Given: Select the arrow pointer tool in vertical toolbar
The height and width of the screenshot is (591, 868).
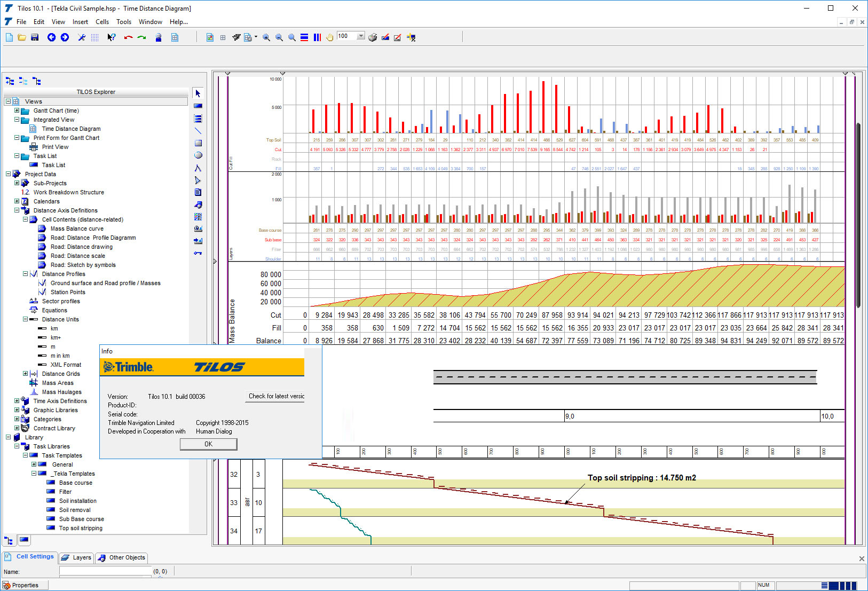Looking at the screenshot, I should pos(198,93).
